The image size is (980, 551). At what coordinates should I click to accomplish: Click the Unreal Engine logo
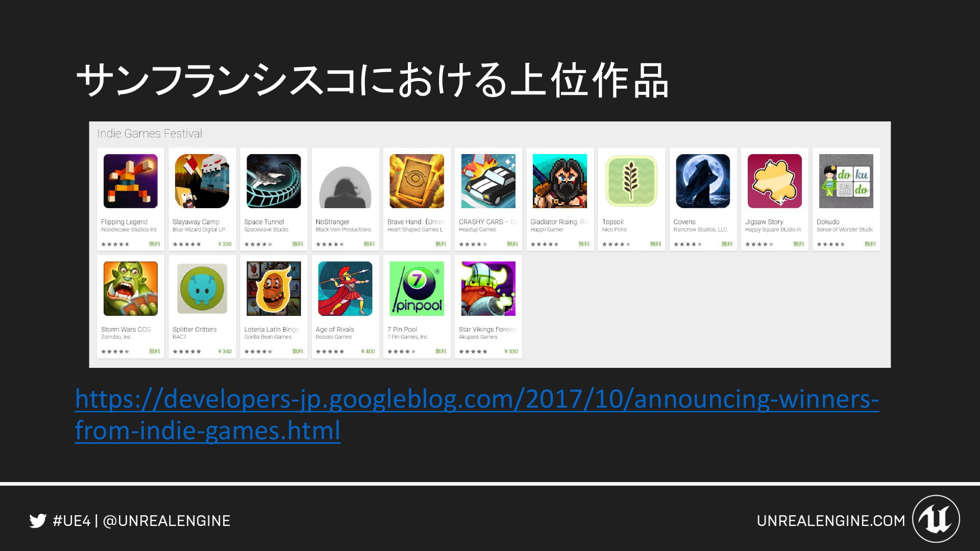(936, 519)
